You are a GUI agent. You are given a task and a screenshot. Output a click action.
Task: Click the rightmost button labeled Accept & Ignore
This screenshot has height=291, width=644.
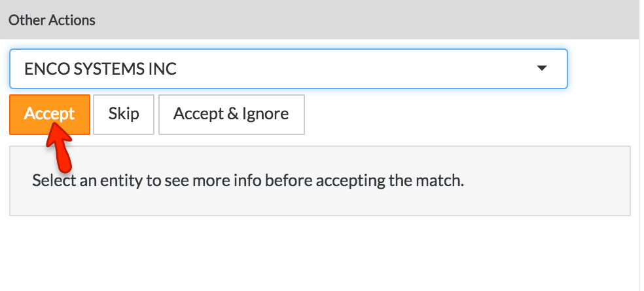click(231, 114)
